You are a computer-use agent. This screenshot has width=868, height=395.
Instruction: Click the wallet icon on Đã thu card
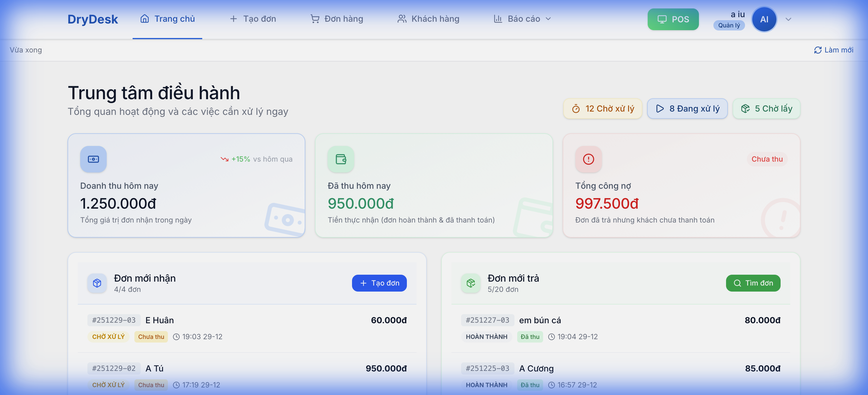click(341, 160)
